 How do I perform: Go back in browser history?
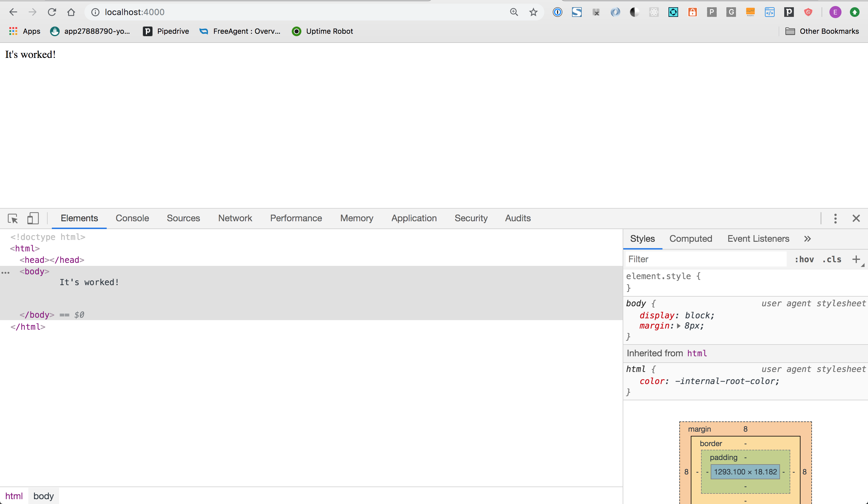(13, 12)
